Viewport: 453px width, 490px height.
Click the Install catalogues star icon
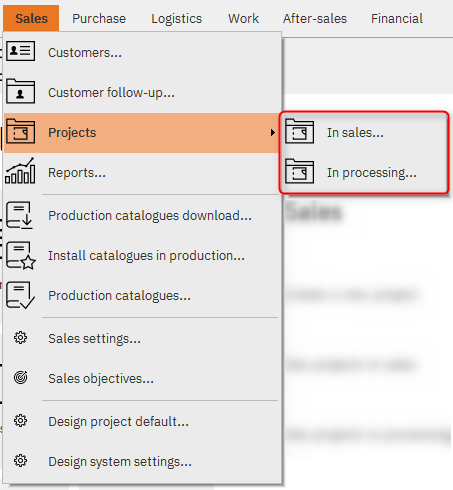coord(21,255)
